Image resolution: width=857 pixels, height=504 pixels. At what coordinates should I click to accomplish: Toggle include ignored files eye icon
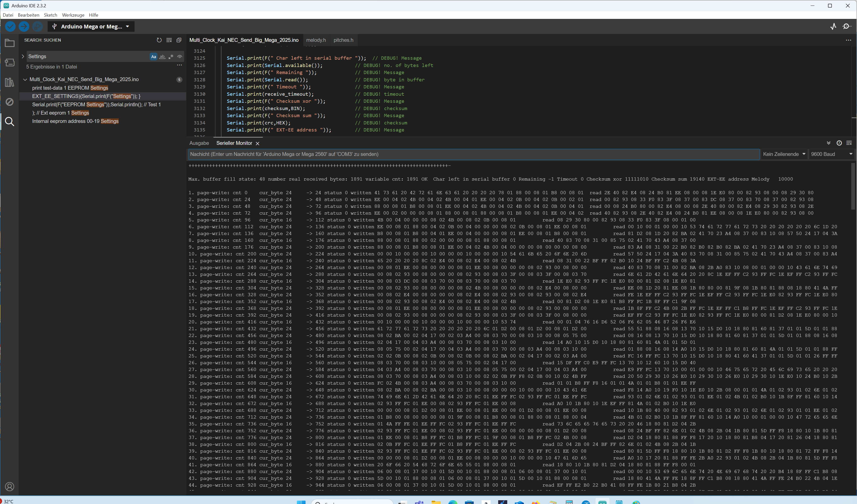click(180, 57)
